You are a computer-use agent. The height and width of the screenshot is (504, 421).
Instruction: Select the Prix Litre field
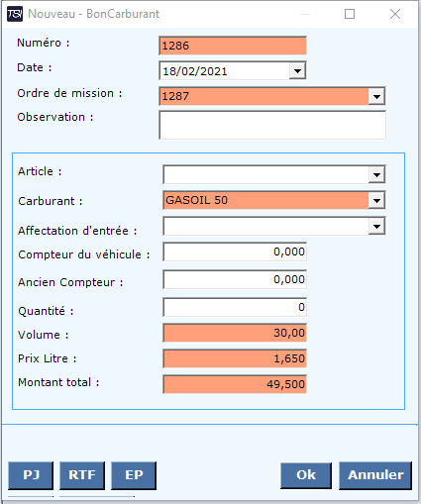[235, 358]
